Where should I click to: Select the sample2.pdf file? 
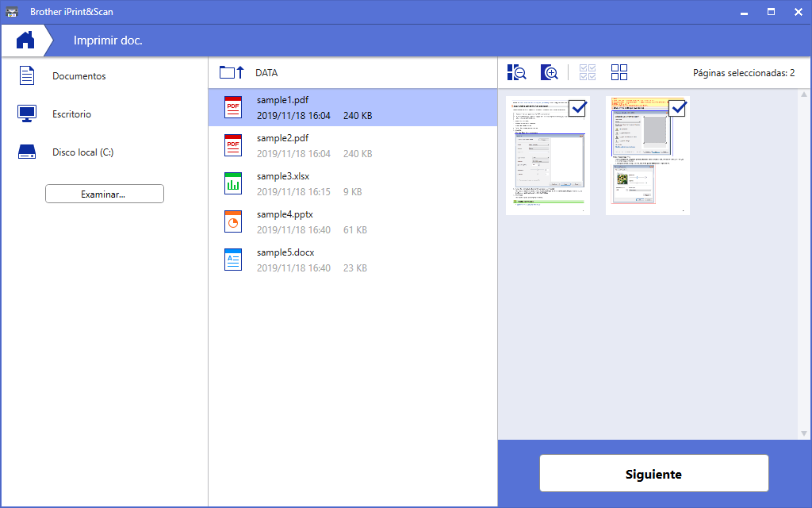352,146
